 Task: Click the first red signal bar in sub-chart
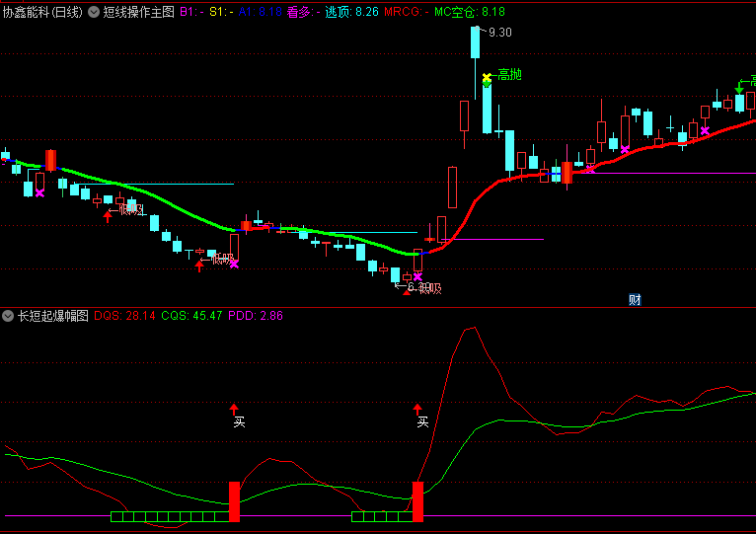tap(235, 501)
